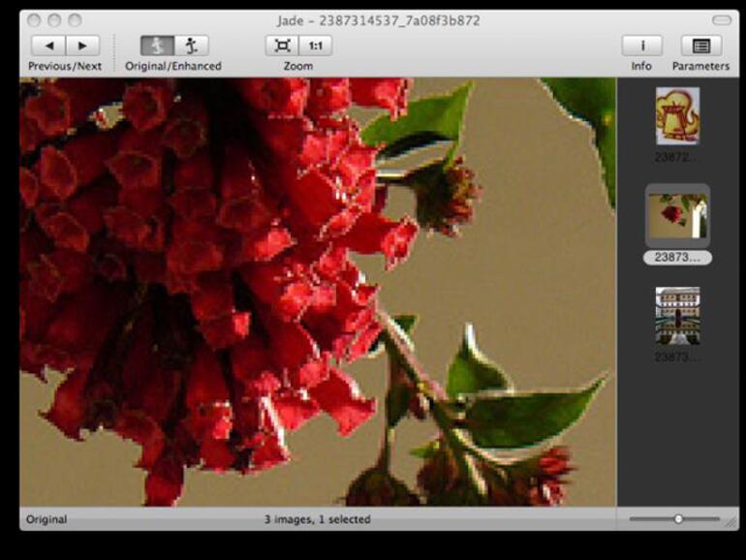The height and width of the screenshot is (560, 746).
Task: Open the Parameters panel
Action: point(701,46)
